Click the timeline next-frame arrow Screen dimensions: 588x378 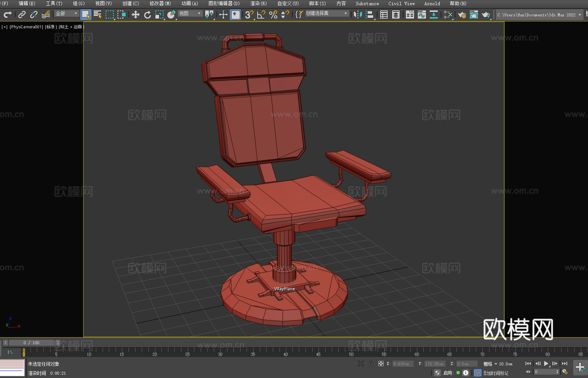(58, 343)
